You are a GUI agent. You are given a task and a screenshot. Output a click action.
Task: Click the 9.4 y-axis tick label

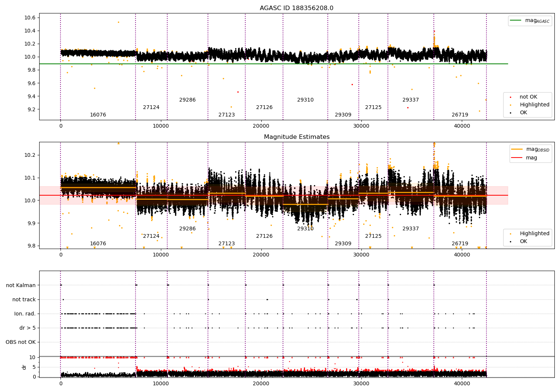[x=31, y=97]
